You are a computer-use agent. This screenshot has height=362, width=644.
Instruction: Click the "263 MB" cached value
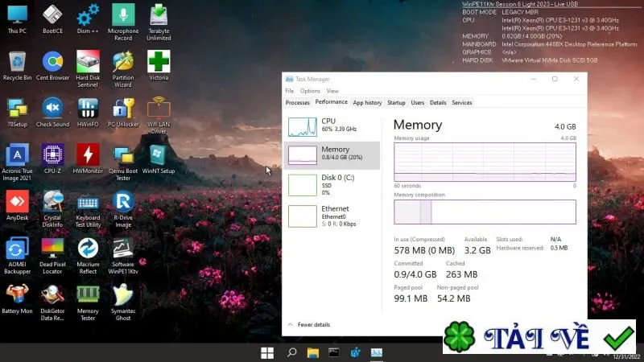(x=461, y=274)
